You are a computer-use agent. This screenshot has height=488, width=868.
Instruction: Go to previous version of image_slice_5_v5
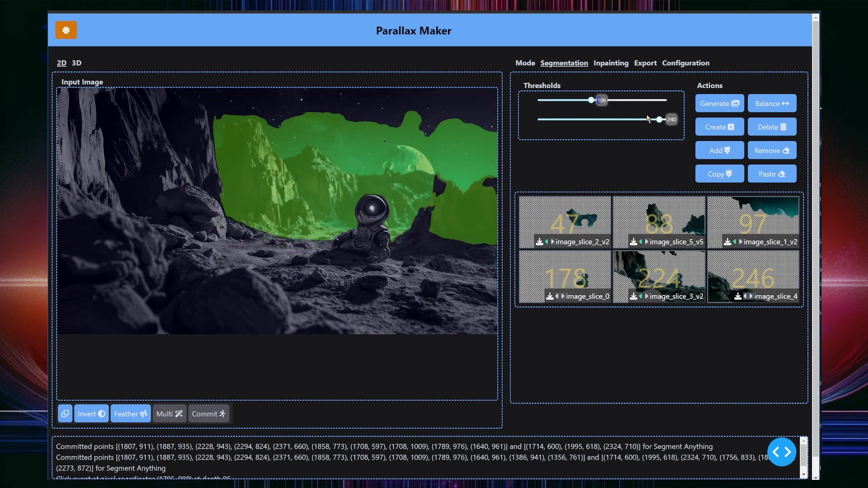tap(641, 242)
